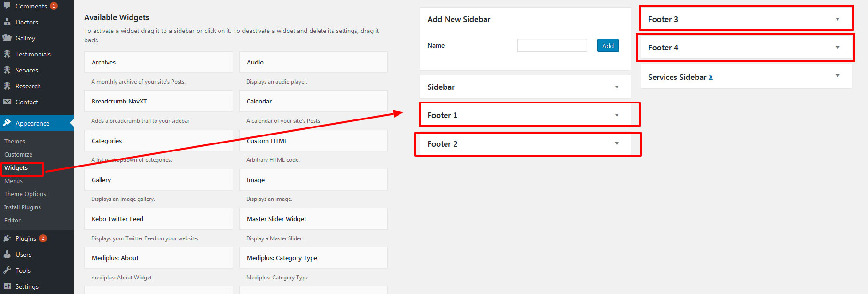
Task: Click the blue Add sidebar button
Action: (x=608, y=46)
